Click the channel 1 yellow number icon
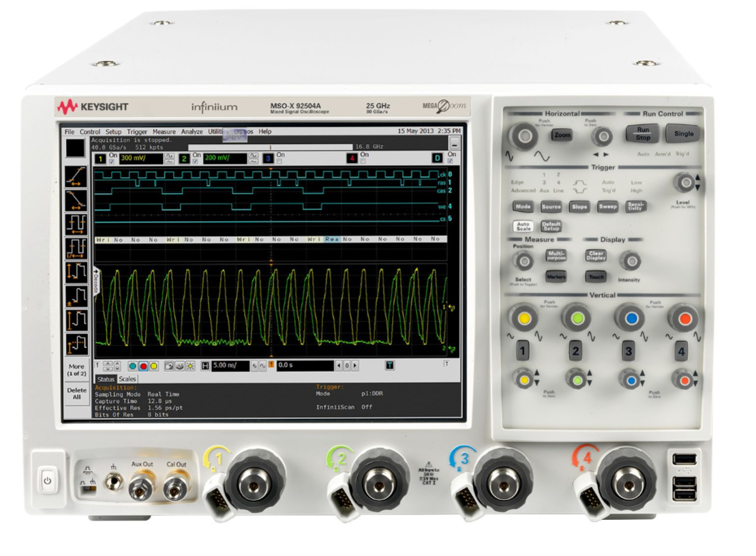This screenshot has width=756, height=556. pyautogui.click(x=99, y=159)
